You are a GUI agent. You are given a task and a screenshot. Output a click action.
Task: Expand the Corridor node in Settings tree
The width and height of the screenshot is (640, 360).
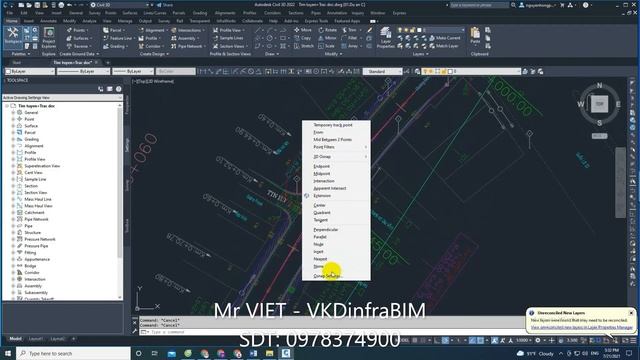click(x=13, y=272)
